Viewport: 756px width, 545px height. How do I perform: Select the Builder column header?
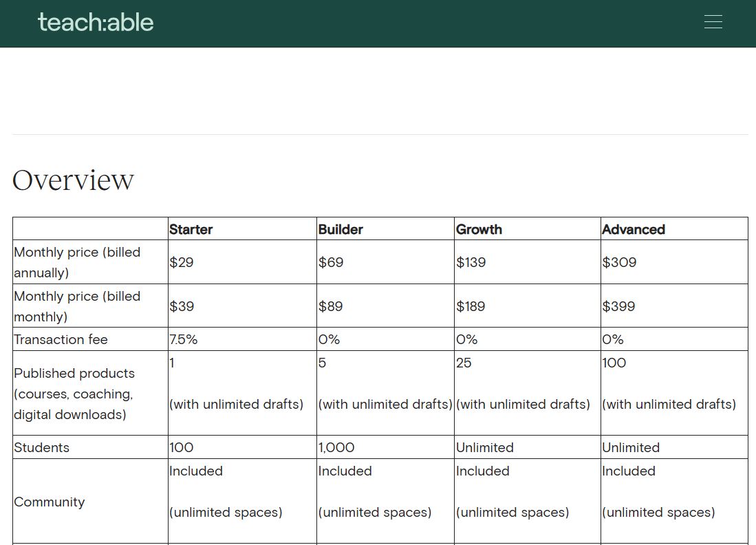tap(340, 229)
